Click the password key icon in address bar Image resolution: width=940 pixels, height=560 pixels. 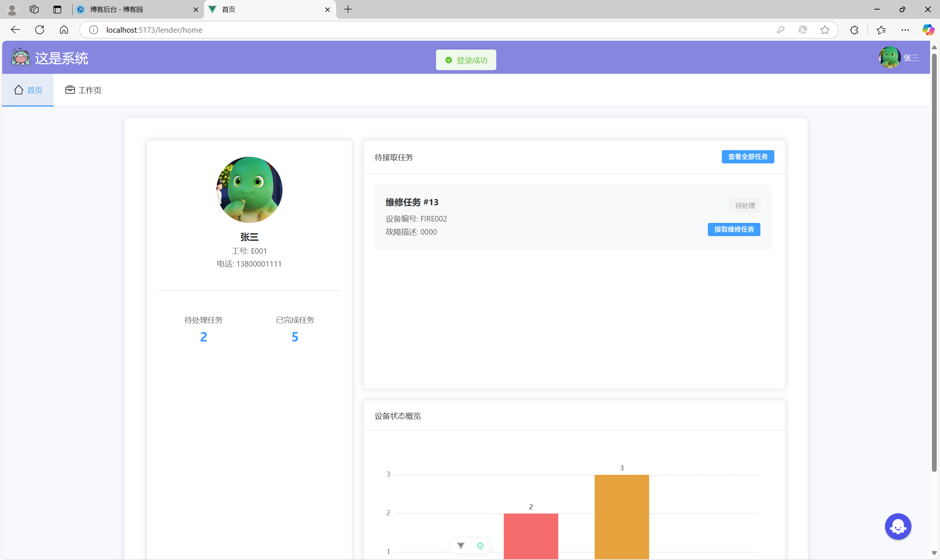[x=781, y=30]
